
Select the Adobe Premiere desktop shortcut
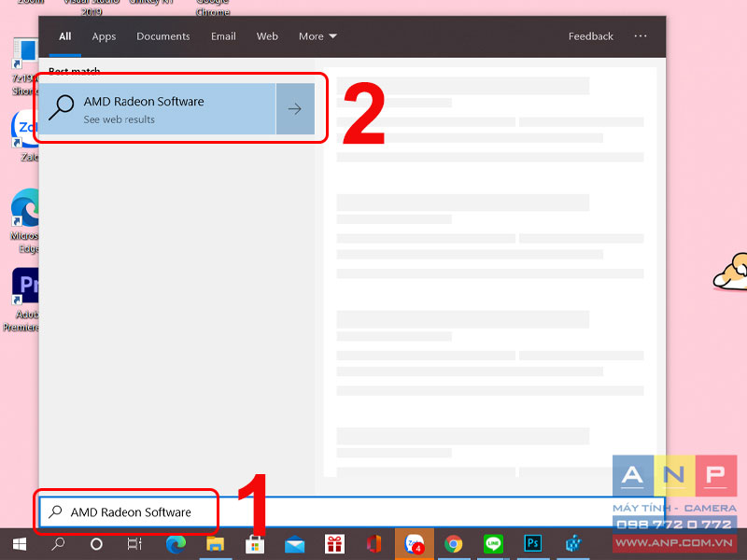click(x=21, y=299)
